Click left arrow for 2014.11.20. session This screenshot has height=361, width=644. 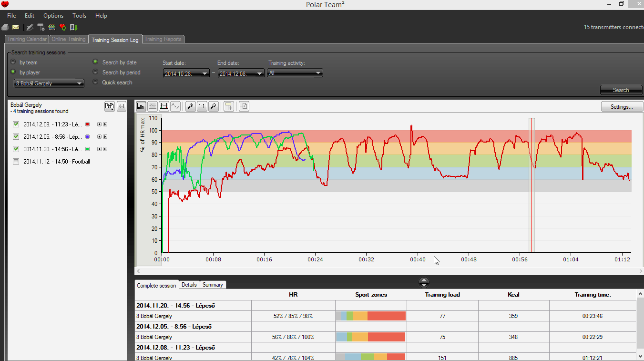(x=99, y=149)
